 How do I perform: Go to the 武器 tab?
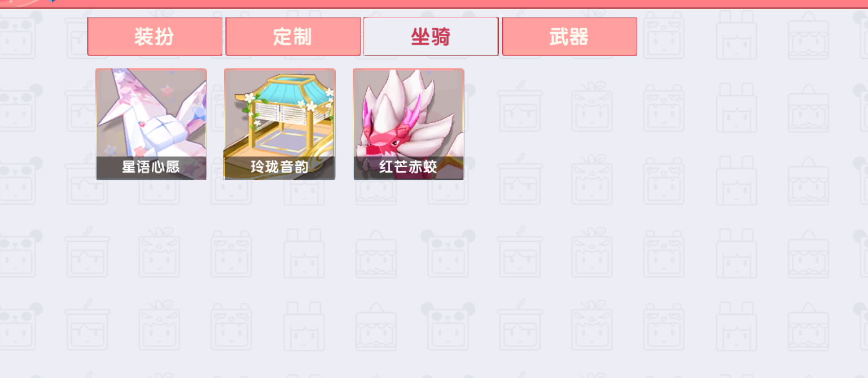click(569, 37)
